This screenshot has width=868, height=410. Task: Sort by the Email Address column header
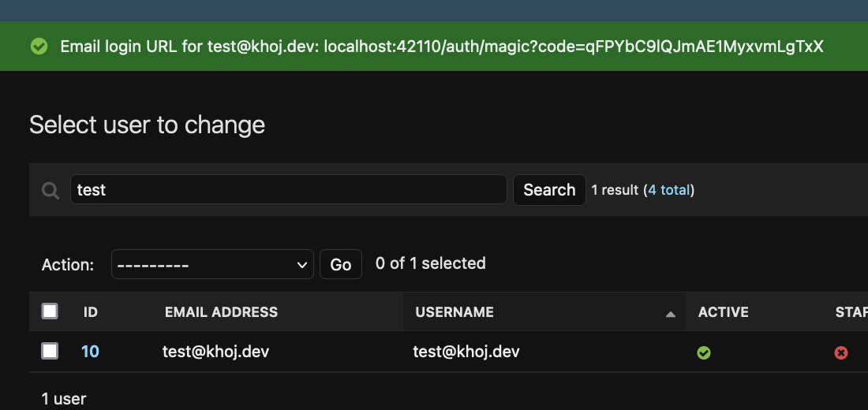221,312
